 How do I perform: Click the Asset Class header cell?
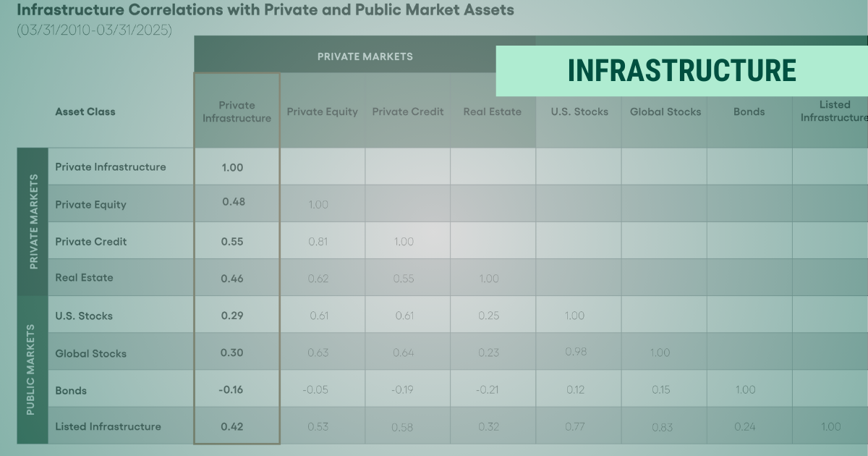pos(85,112)
